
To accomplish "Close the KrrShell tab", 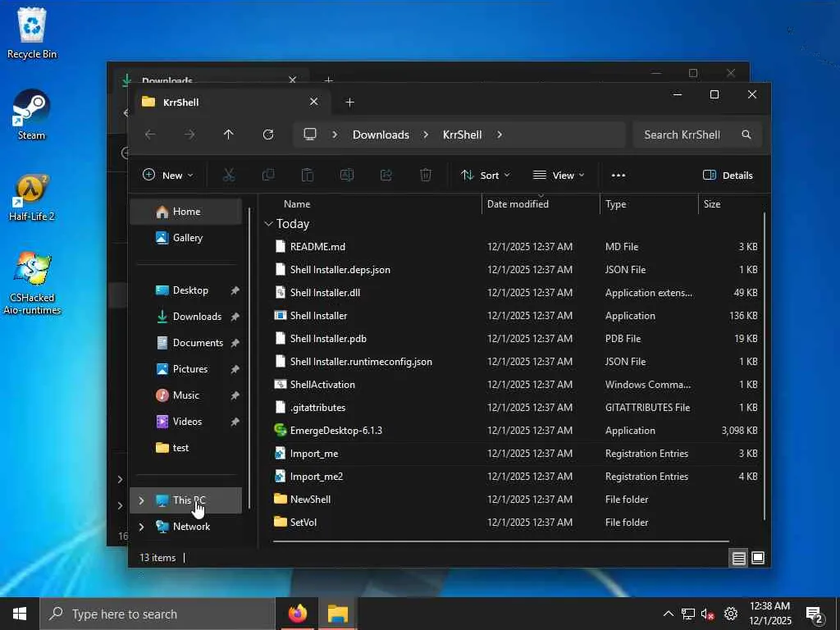I will coord(314,102).
